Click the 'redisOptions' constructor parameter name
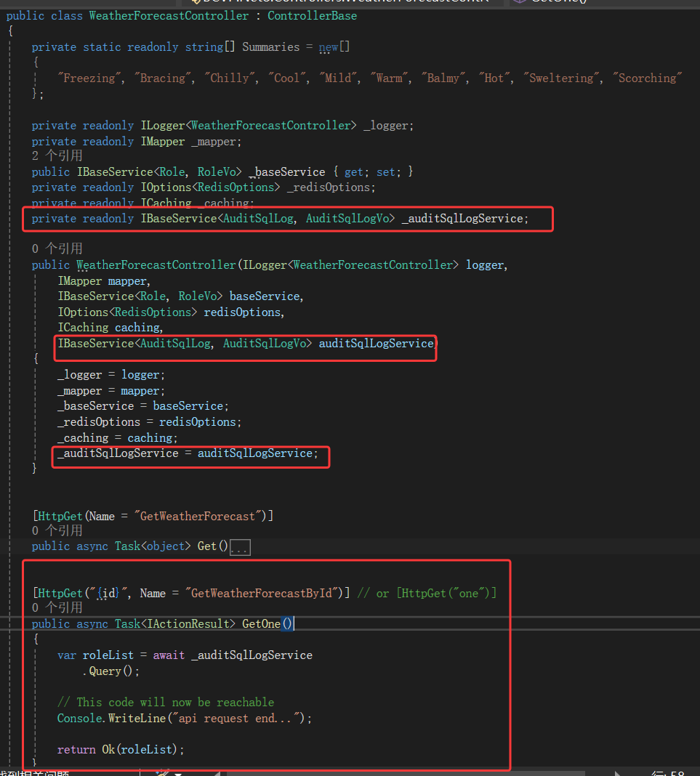The image size is (700, 776). click(x=242, y=312)
